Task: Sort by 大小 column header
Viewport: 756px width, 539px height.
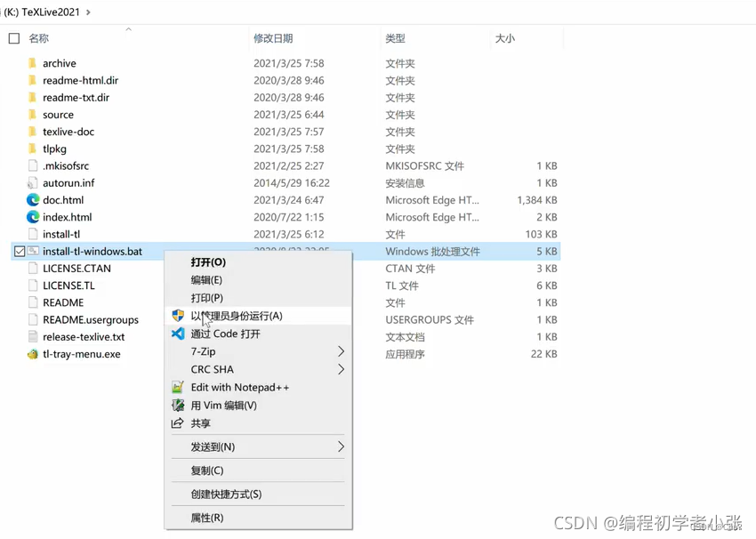Action: pos(505,38)
